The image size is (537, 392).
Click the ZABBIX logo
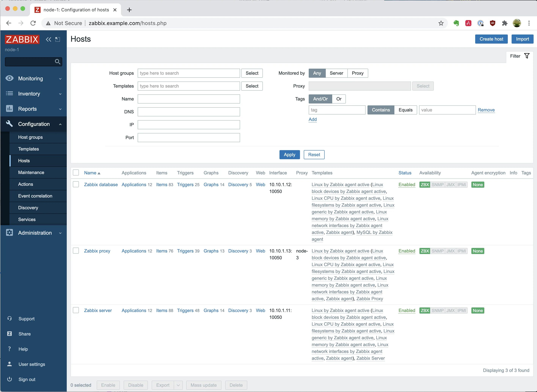point(22,39)
